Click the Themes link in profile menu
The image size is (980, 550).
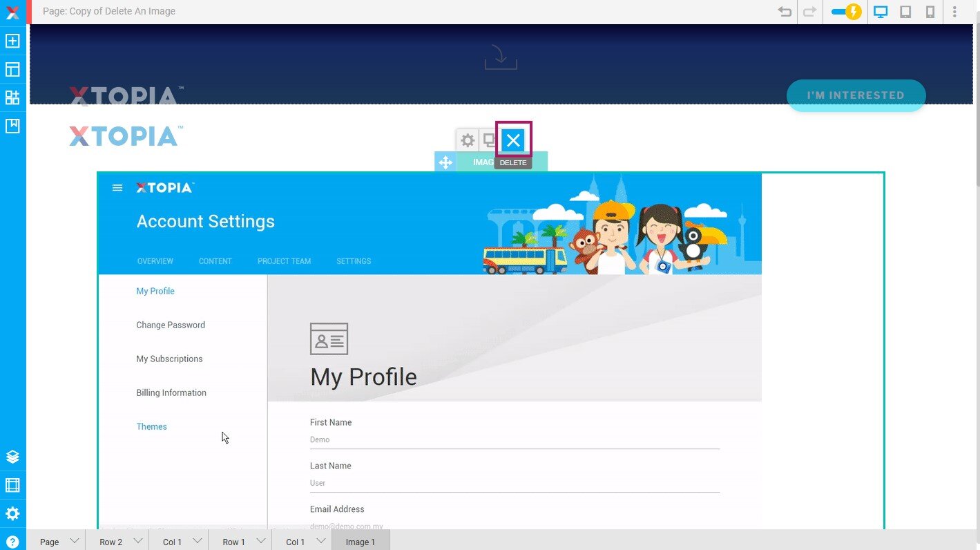point(152,426)
